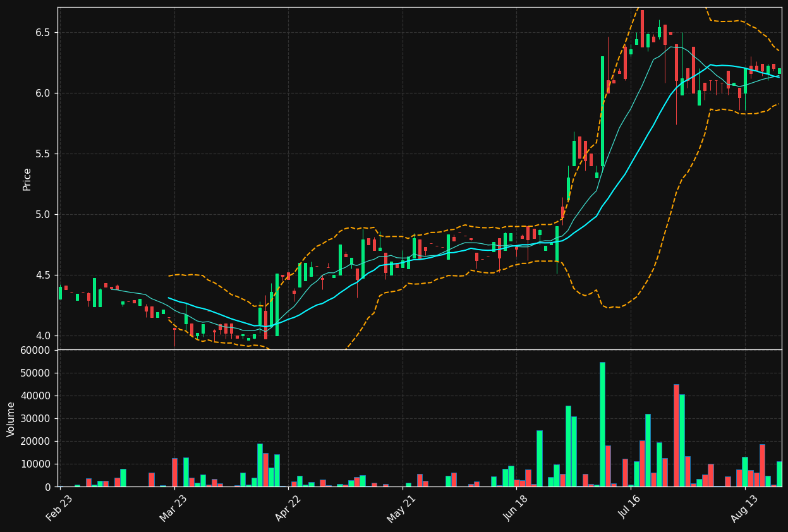Click the 'Mar 23' date label

(x=173, y=508)
